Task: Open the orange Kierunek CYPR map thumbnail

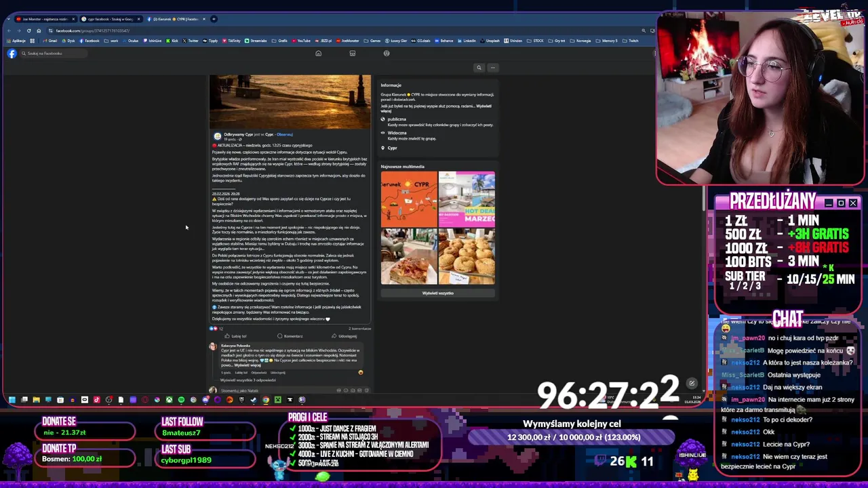Action: coord(409,199)
